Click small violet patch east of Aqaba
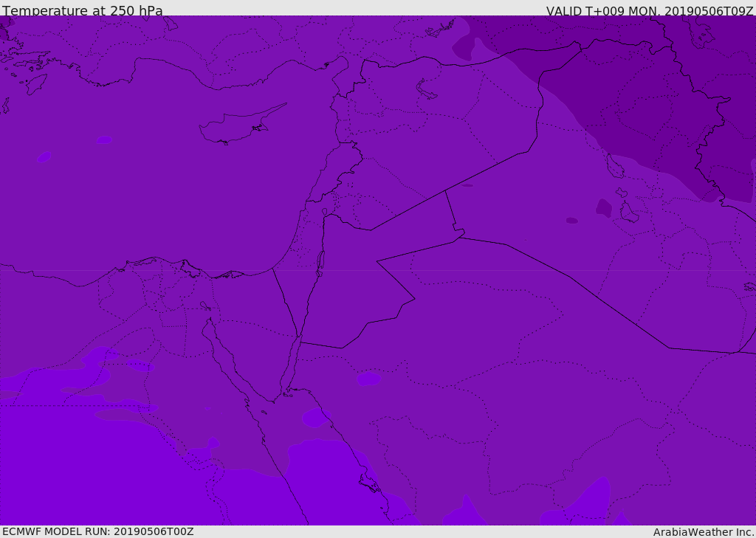 369,379
